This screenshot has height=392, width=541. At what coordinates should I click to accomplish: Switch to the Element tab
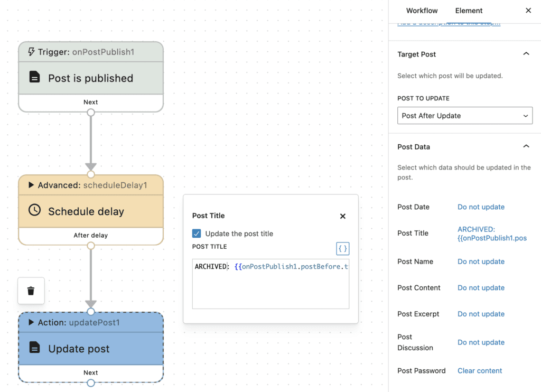[469, 11]
